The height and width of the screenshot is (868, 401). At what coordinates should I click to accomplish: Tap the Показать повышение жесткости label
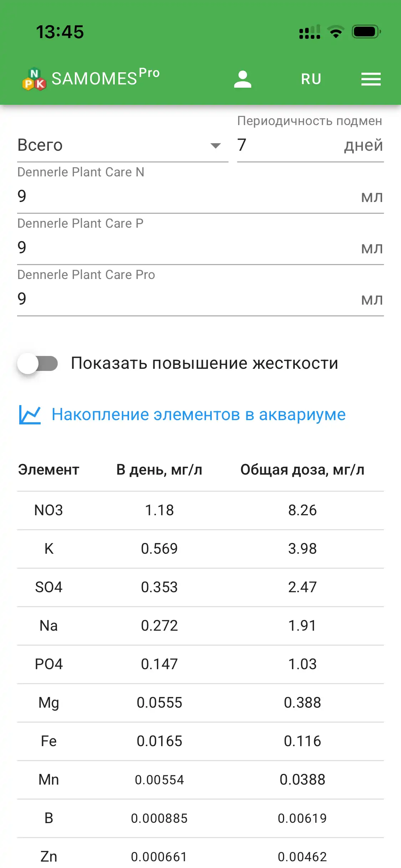tap(204, 363)
